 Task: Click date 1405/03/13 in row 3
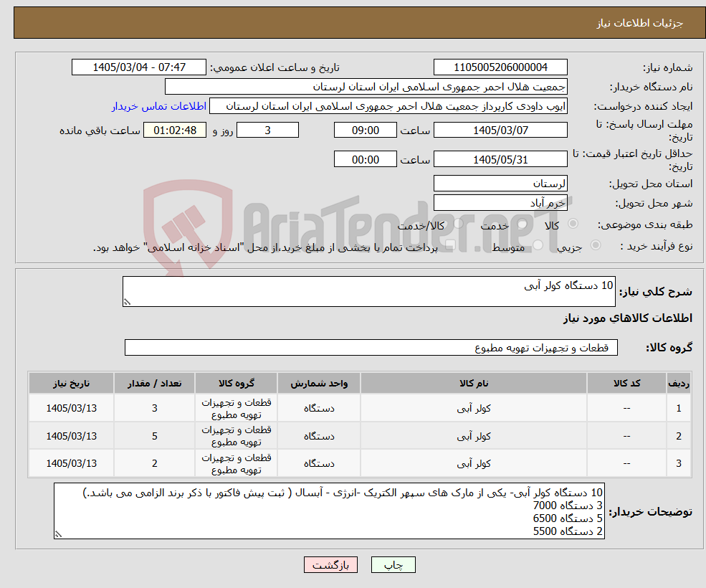point(71,463)
